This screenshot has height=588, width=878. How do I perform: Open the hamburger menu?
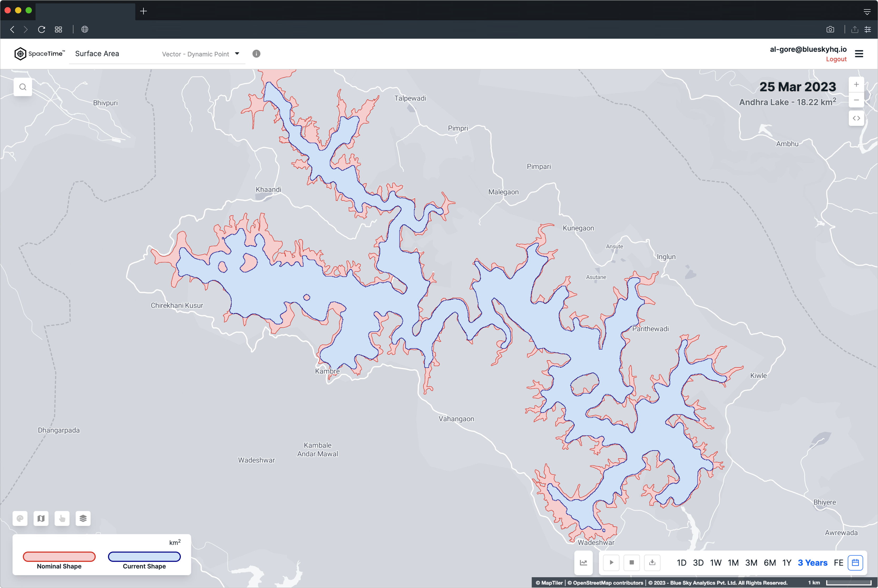tap(859, 54)
